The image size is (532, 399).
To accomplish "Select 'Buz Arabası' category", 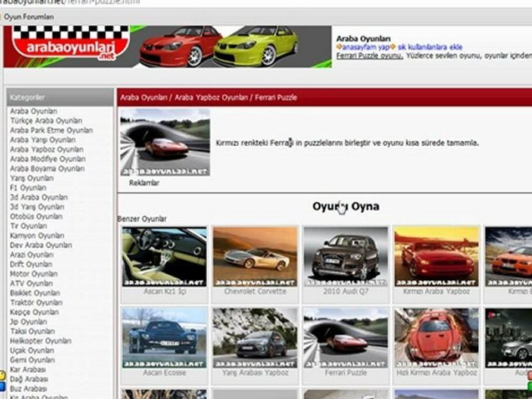I will [28, 388].
